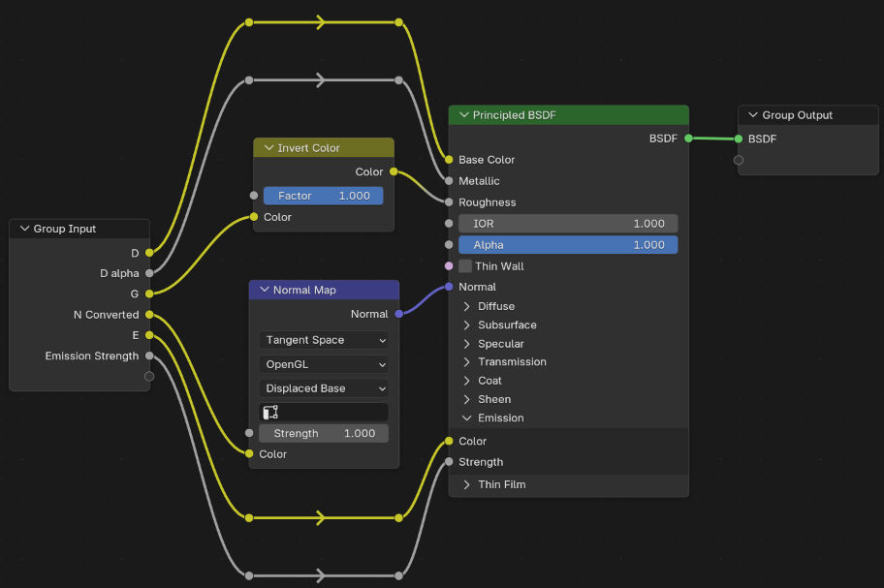Expand the Thin Film panel
The image size is (884, 588).
(x=466, y=484)
